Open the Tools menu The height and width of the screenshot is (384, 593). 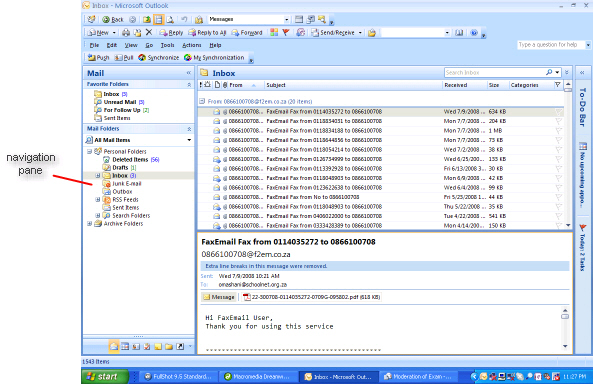[x=167, y=45]
